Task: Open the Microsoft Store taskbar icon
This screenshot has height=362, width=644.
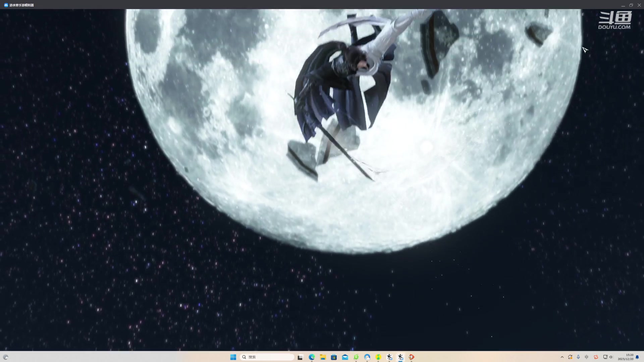Action: (334, 357)
